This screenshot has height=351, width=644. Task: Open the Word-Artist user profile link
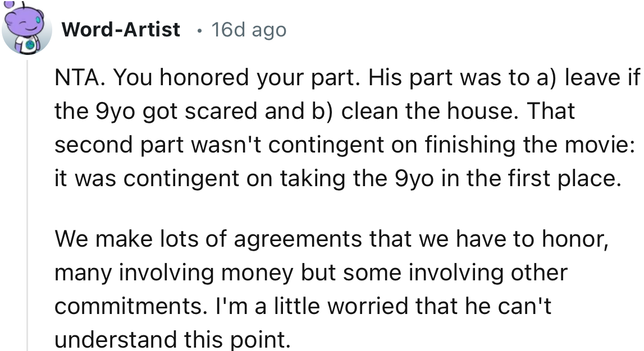(122, 29)
